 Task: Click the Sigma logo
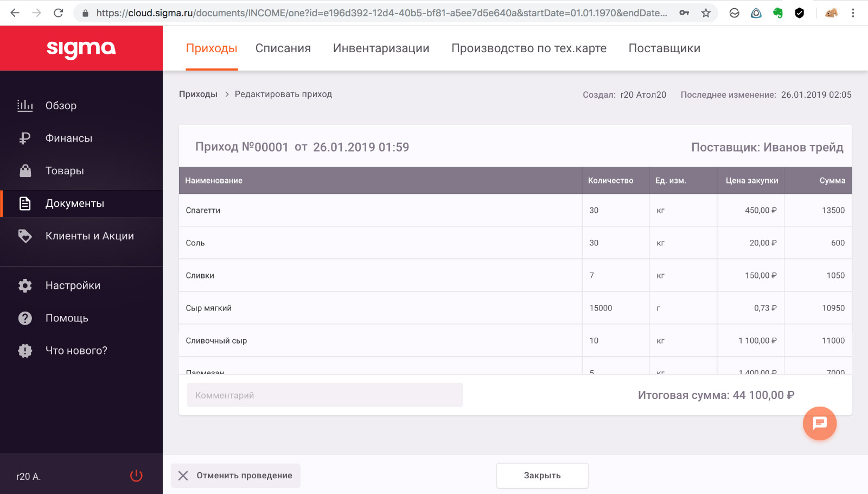(x=81, y=48)
